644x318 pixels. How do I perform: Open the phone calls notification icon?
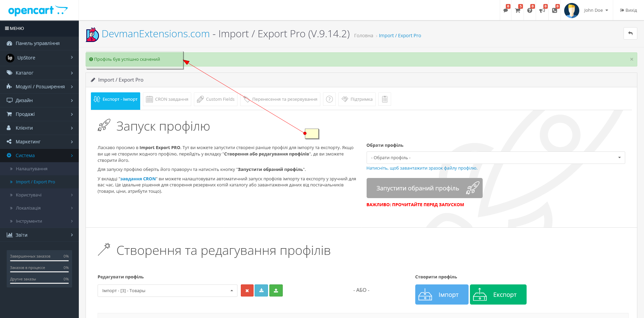coord(555,10)
